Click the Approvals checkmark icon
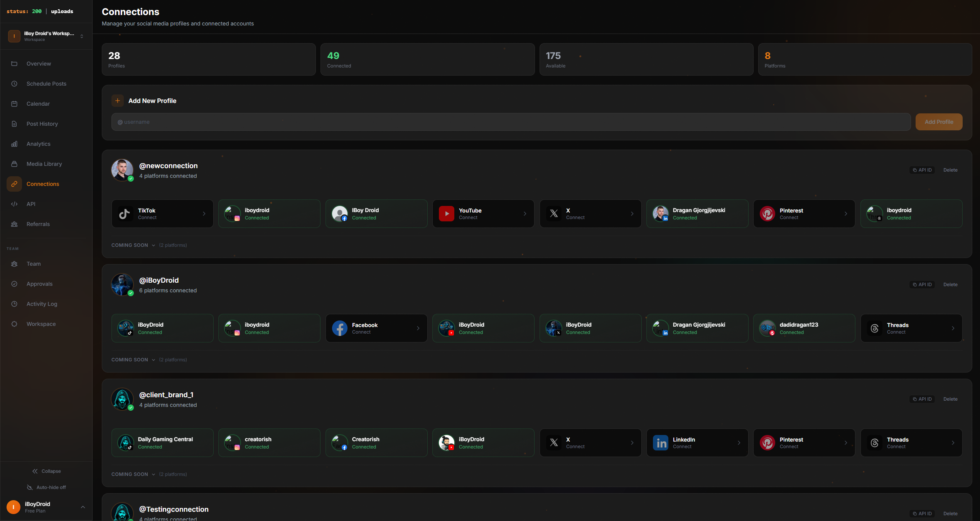This screenshot has width=980, height=521. click(14, 284)
